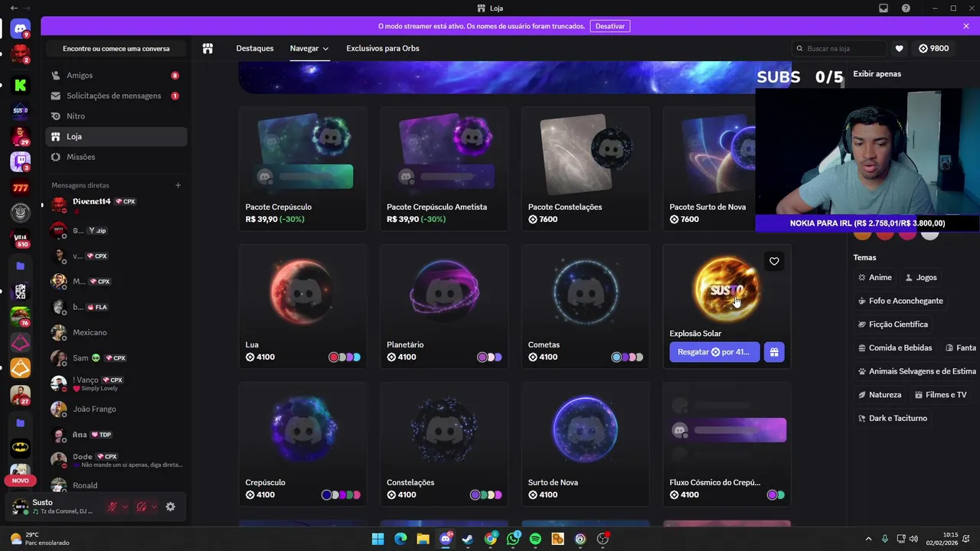Filter by Fofo e Aconchegante theme

tap(900, 301)
